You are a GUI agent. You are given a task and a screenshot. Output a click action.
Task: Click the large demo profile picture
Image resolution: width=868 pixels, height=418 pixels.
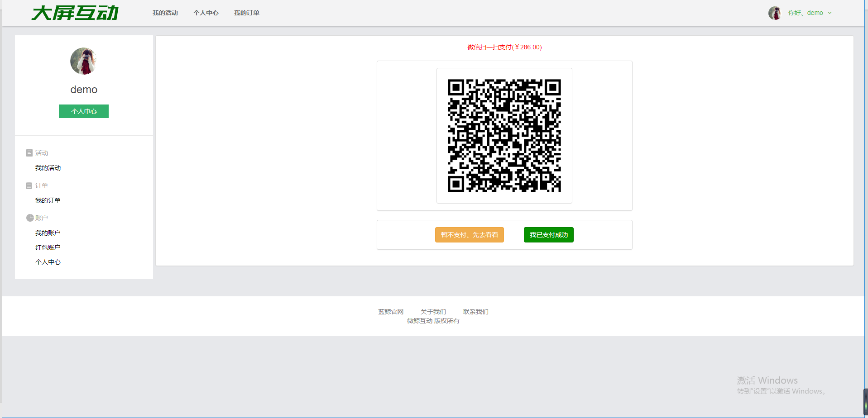pyautogui.click(x=84, y=61)
